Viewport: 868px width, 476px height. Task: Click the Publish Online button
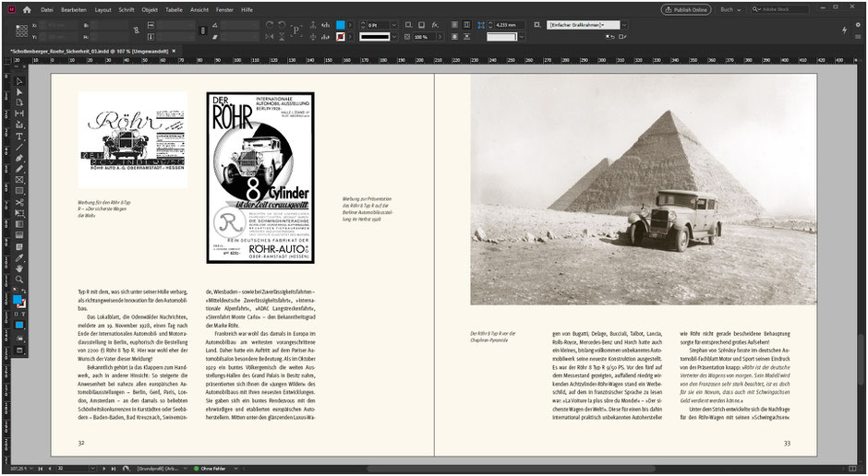tap(686, 9)
